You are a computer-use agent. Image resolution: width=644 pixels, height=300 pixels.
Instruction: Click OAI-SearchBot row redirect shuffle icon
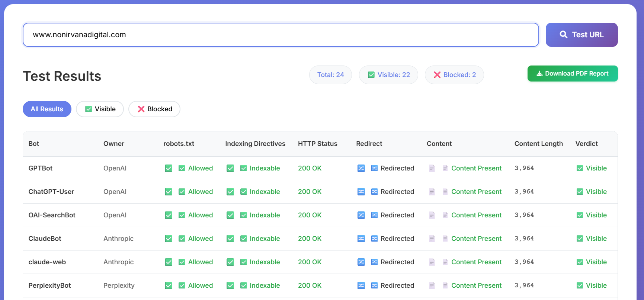coord(361,215)
